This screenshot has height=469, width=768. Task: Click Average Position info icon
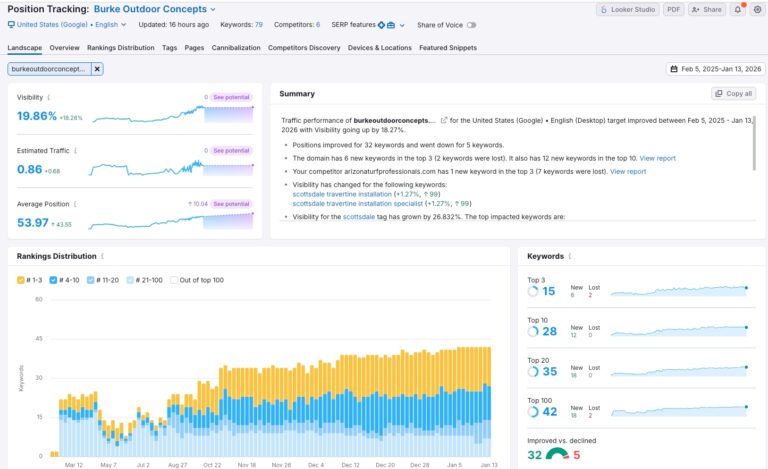pos(75,204)
